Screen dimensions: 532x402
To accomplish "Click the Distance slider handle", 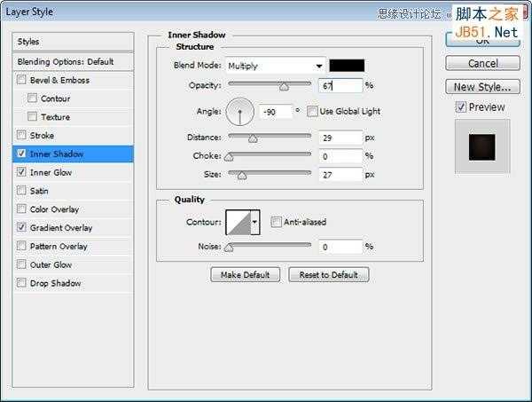I will [253, 138].
